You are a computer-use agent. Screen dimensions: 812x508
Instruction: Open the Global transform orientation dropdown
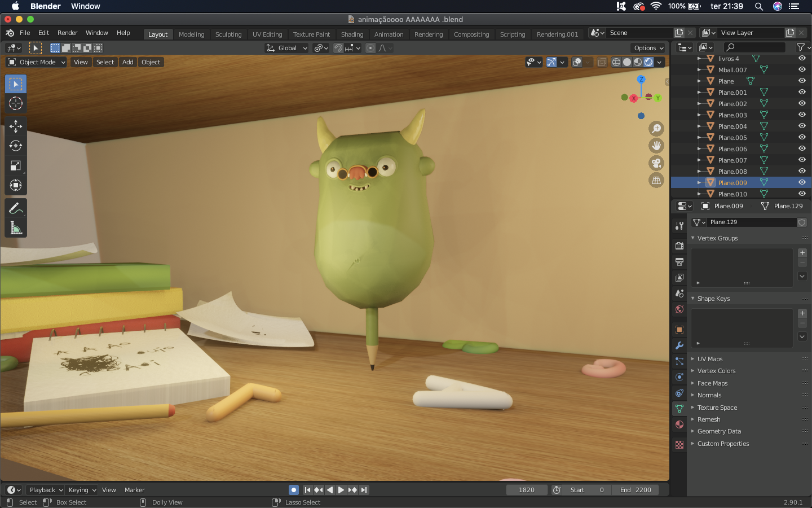coord(287,48)
